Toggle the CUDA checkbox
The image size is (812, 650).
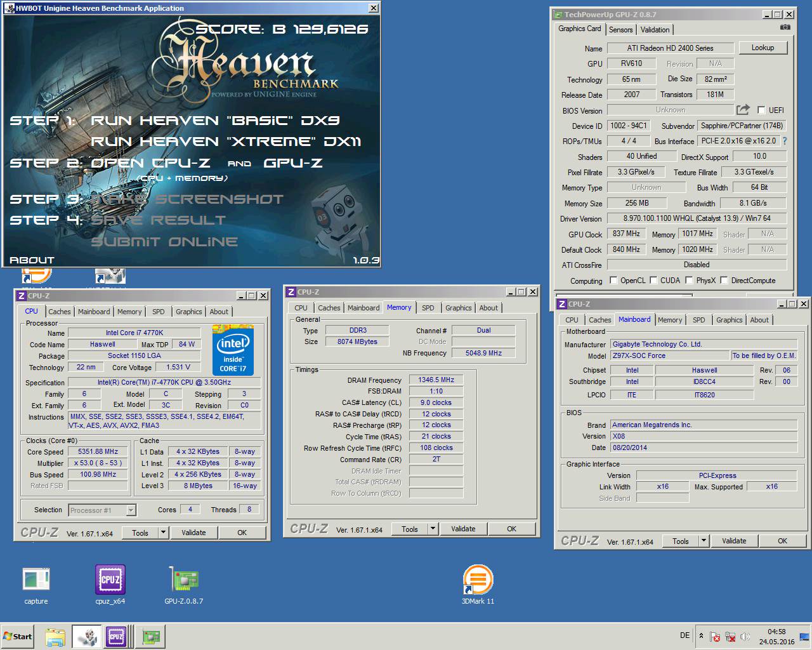click(653, 280)
